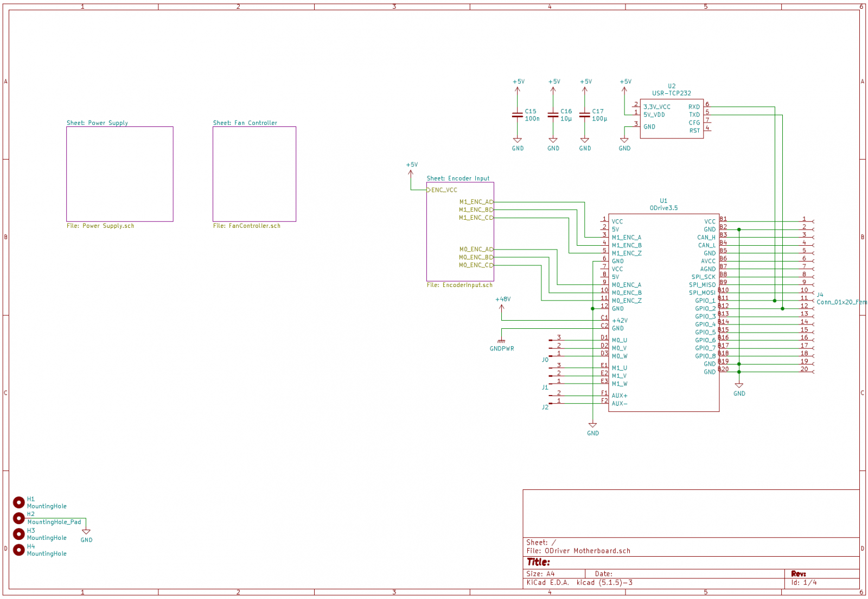Viewport: 868px width, 599px height.
Task: Click the H1 MountingHole symbol
Action: [x=19, y=502]
